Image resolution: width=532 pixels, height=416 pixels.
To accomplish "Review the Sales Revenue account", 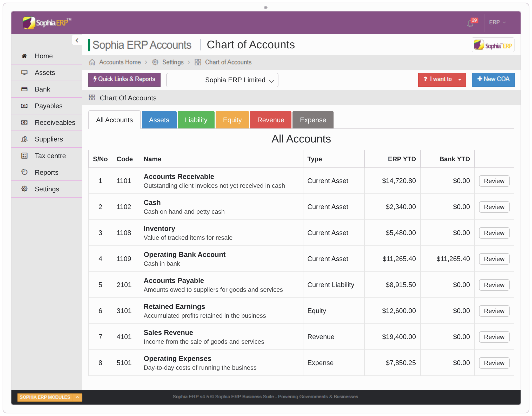I will (494, 337).
